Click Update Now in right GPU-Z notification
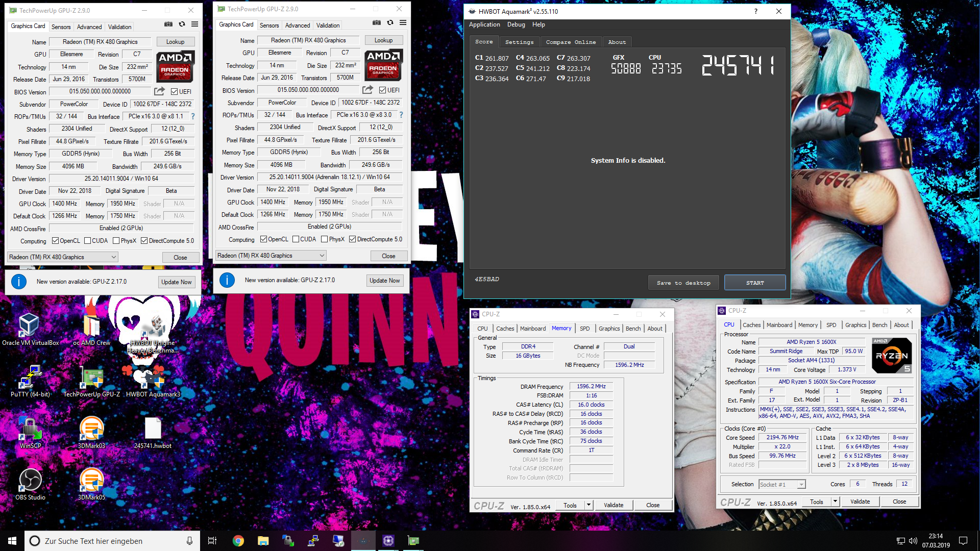 385,281
